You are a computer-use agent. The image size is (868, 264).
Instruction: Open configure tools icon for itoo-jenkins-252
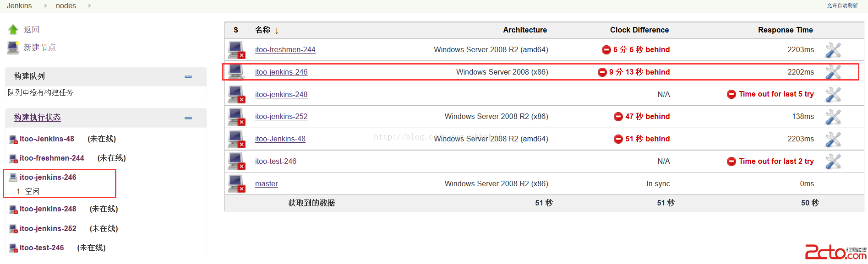point(833,117)
